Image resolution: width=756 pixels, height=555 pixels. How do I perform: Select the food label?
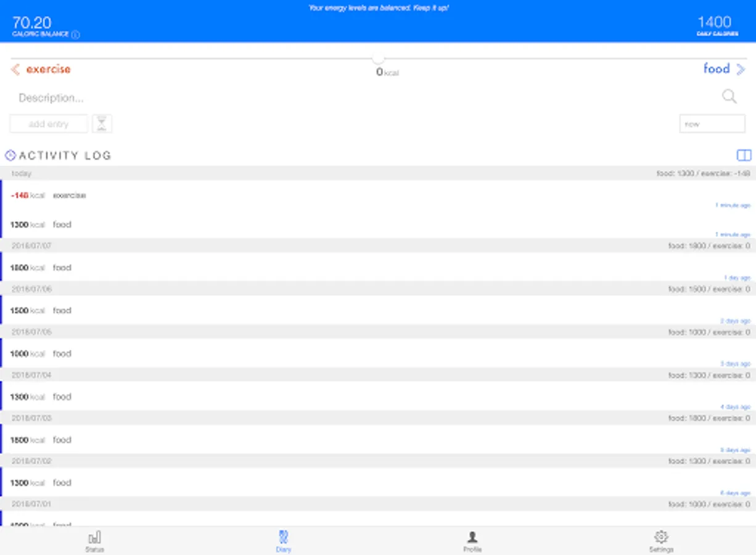pyautogui.click(x=717, y=68)
